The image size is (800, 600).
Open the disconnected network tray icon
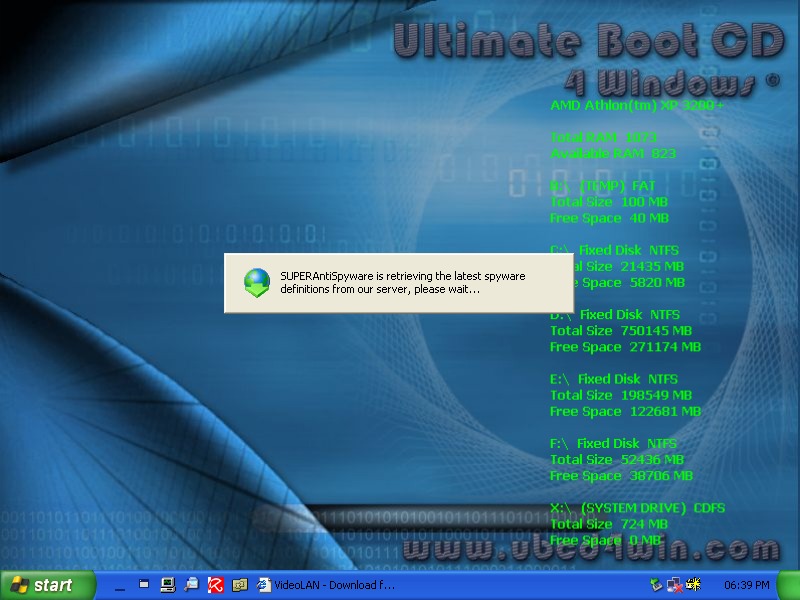[x=674, y=584]
